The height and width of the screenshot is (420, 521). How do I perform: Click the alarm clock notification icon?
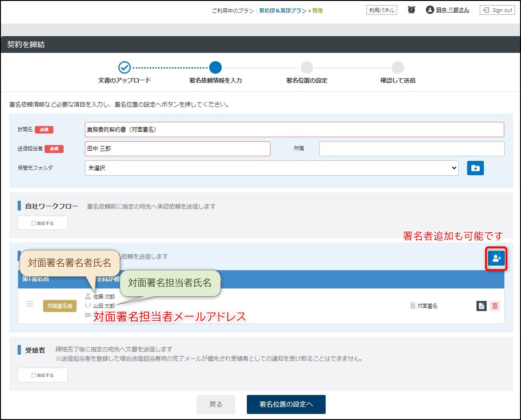click(x=411, y=9)
